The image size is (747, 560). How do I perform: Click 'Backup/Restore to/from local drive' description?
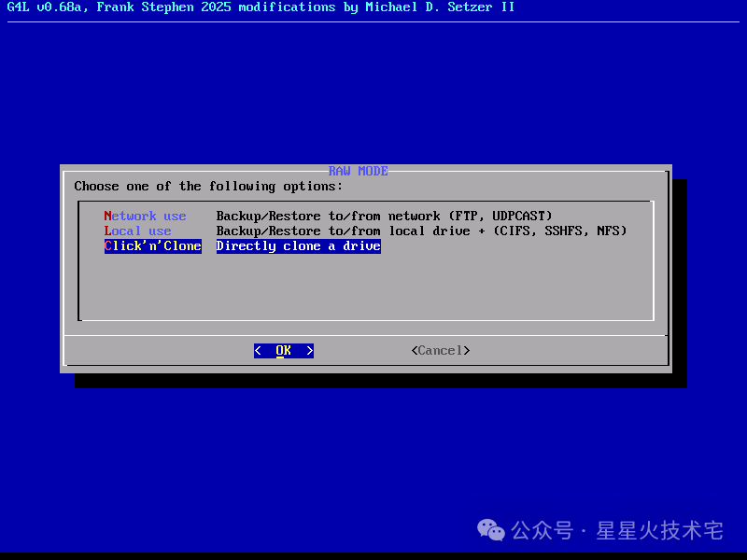coord(421,231)
